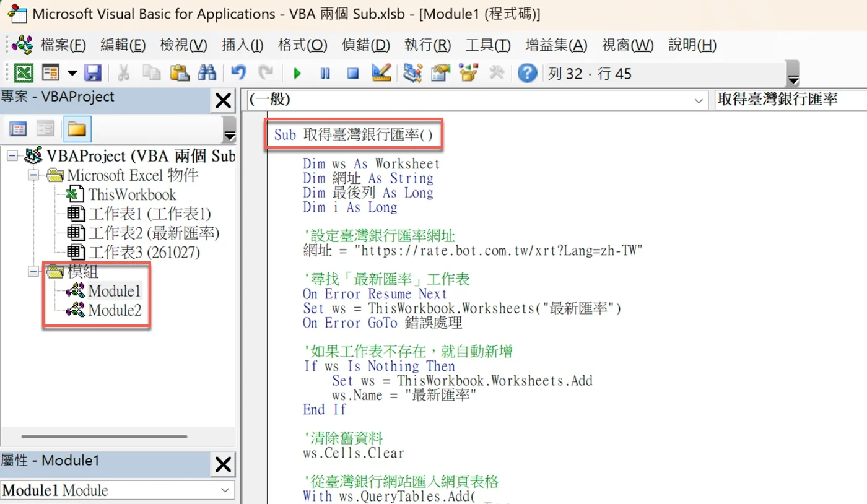This screenshot has height=504, width=867.
Task: Click the Break pause icon
Action: (x=325, y=74)
